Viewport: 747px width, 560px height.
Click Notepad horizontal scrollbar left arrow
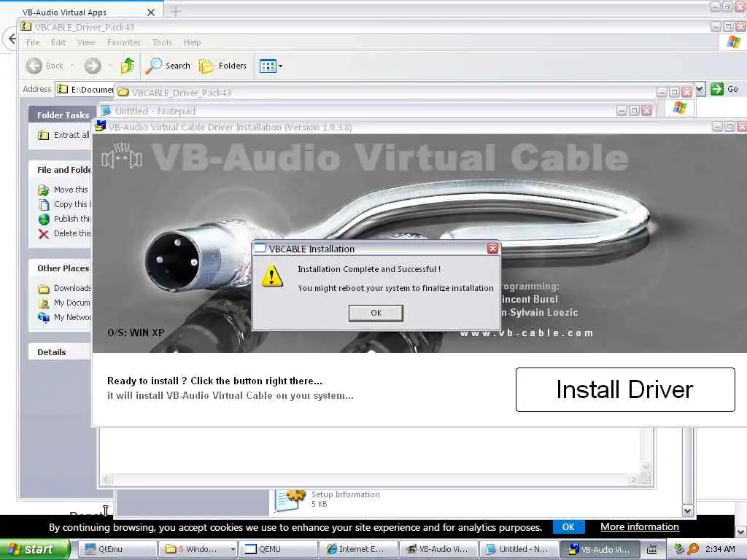(x=107, y=480)
